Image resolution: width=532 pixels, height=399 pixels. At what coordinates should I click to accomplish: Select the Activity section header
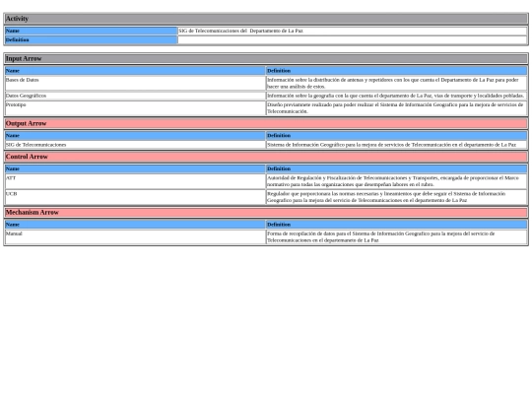coord(266,19)
